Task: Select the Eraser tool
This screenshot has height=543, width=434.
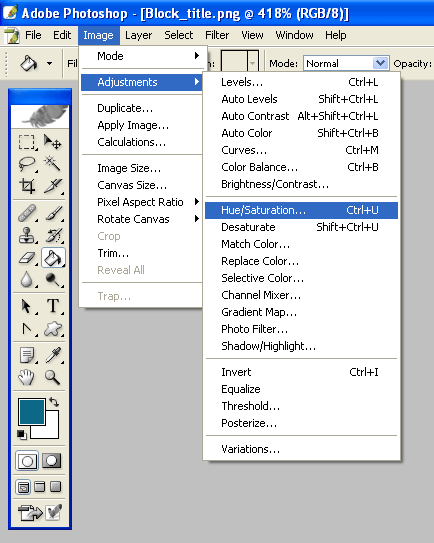Action: (x=27, y=258)
